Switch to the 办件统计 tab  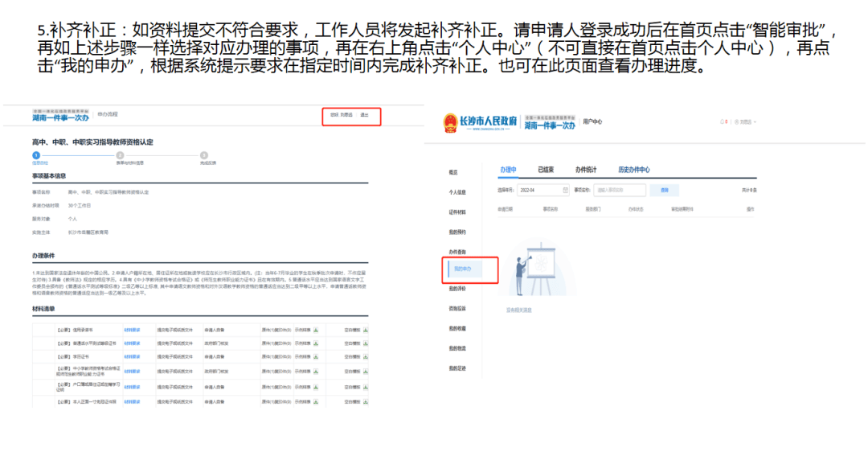pyautogui.click(x=586, y=170)
